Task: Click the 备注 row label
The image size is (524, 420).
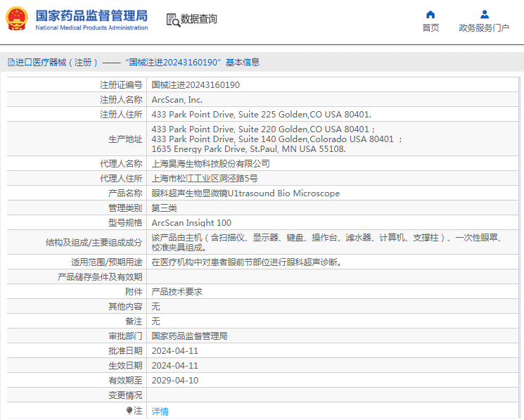Action: (134, 321)
